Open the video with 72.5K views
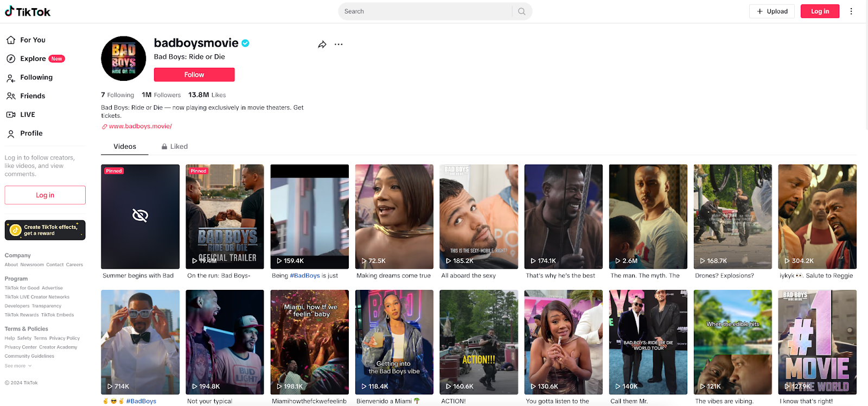This screenshot has width=868, height=406. (394, 217)
